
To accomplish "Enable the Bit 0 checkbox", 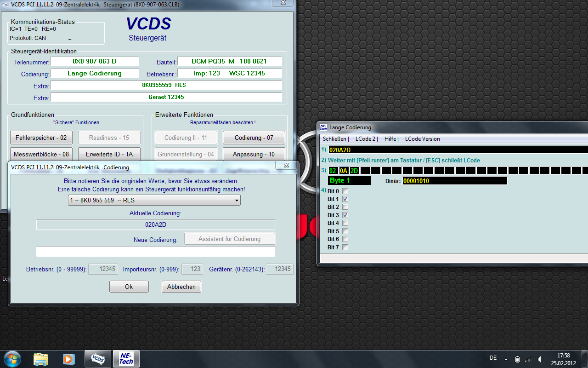I will [345, 191].
